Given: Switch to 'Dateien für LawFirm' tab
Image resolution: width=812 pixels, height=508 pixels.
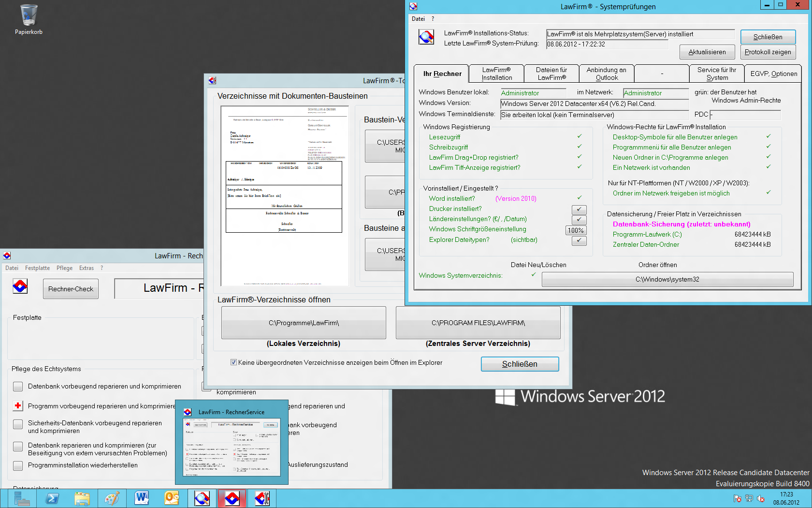Looking at the screenshot, I should (x=551, y=74).
